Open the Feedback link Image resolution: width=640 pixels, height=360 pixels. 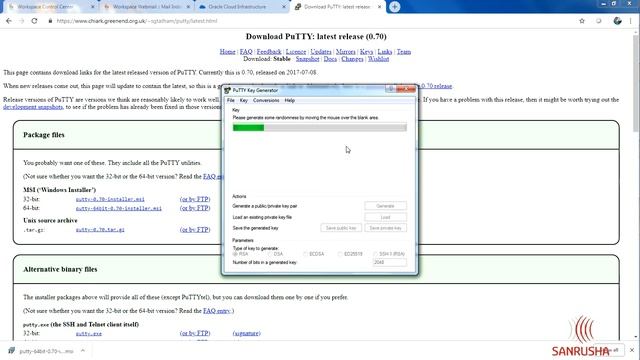coord(269,51)
